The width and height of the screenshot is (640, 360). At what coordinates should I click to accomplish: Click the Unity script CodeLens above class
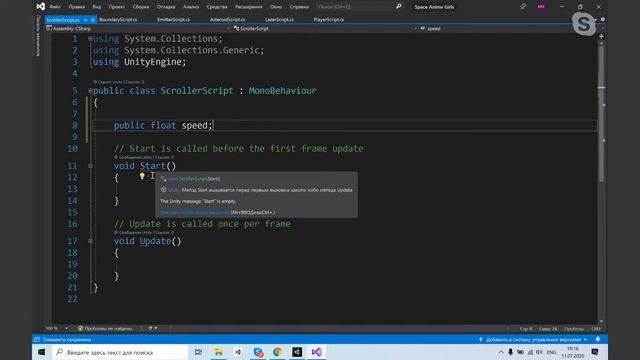(118, 82)
